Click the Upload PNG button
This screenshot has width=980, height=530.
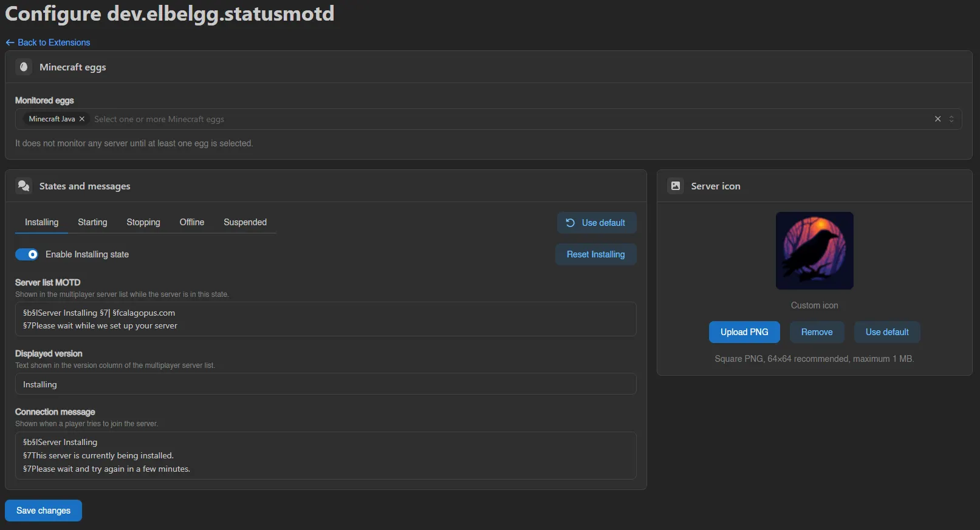tap(744, 332)
